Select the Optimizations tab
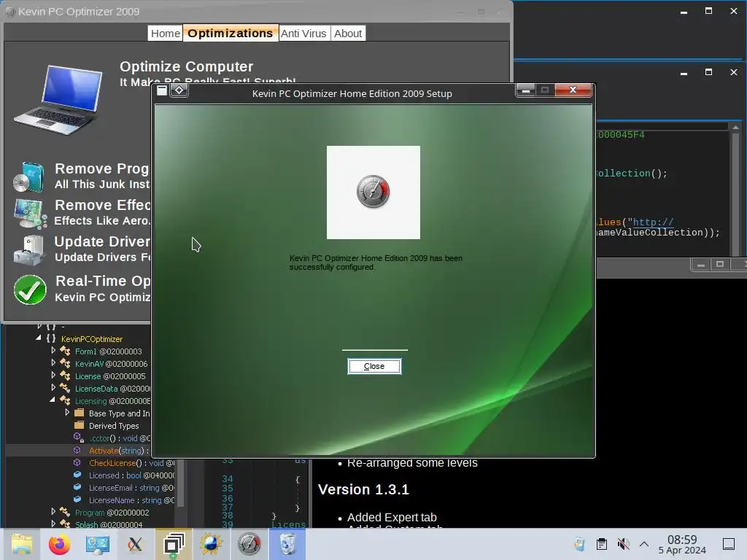This screenshot has height=560, width=747. pyautogui.click(x=230, y=34)
